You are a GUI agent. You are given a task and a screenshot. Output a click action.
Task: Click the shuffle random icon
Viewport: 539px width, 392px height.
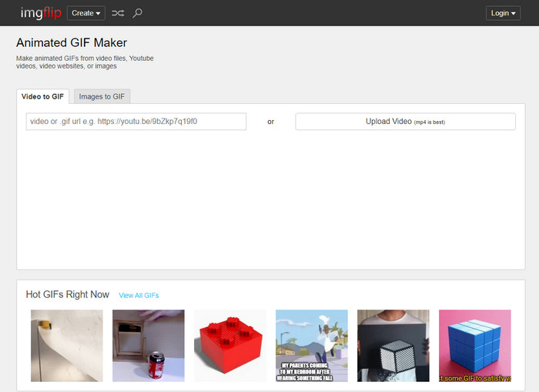click(x=118, y=13)
